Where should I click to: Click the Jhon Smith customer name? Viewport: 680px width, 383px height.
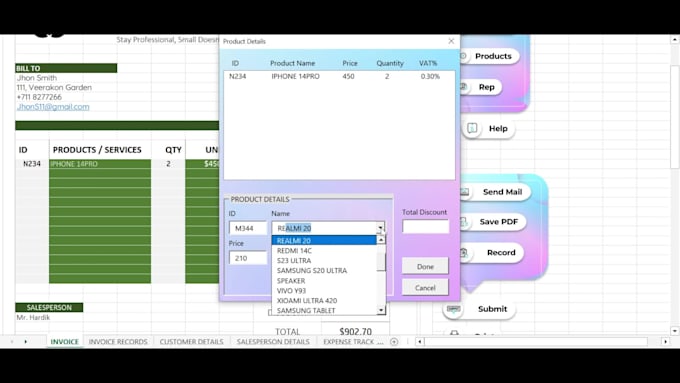click(x=37, y=78)
